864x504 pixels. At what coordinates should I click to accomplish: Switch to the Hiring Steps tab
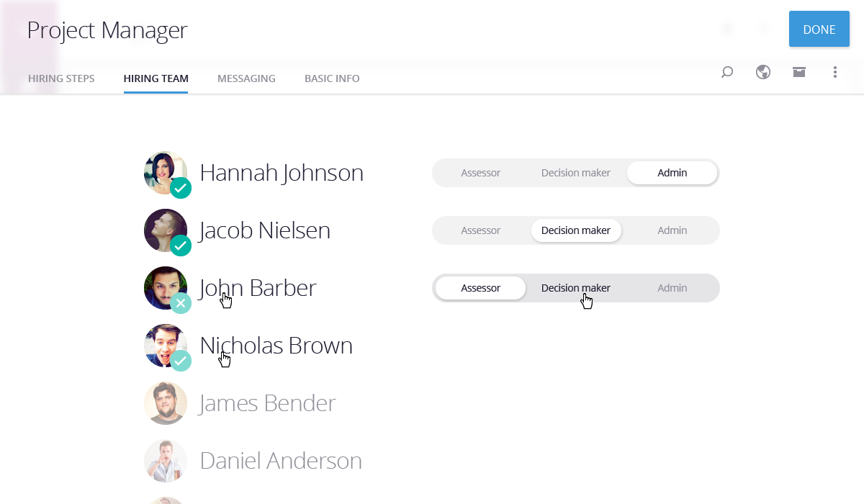point(61,78)
